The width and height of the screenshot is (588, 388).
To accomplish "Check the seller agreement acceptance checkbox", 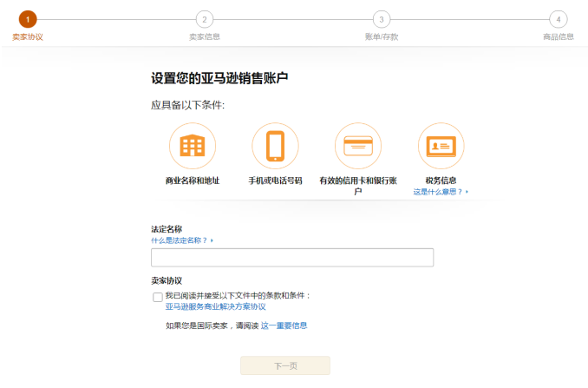I will click(x=158, y=297).
